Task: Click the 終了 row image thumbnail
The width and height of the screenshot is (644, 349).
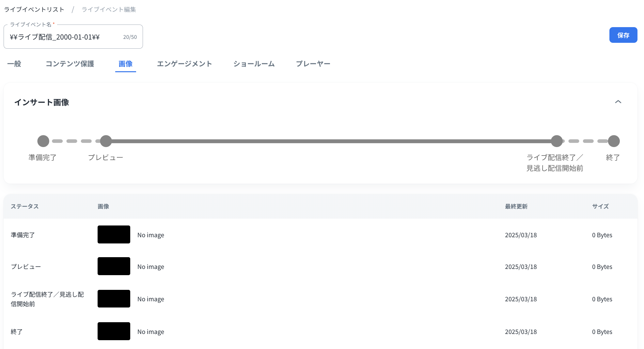Action: 114,331
